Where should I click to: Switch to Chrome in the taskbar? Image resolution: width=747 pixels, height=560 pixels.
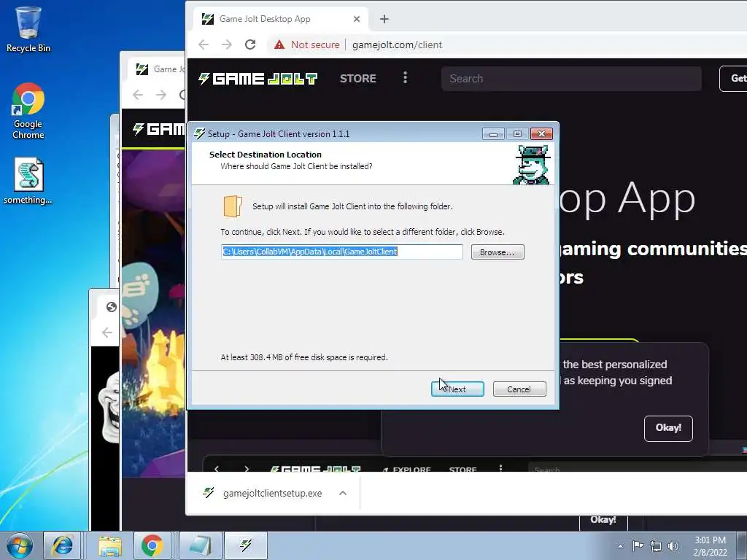coord(152,545)
